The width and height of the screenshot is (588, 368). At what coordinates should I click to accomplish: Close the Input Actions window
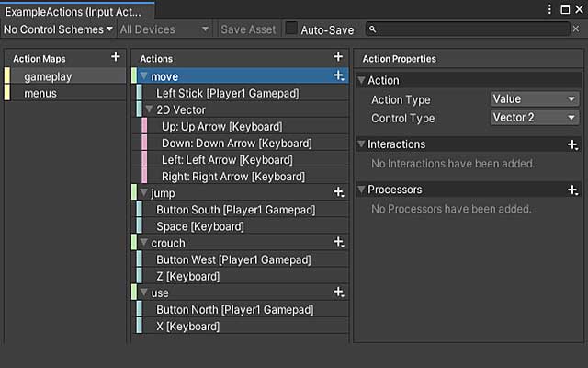click(579, 9)
